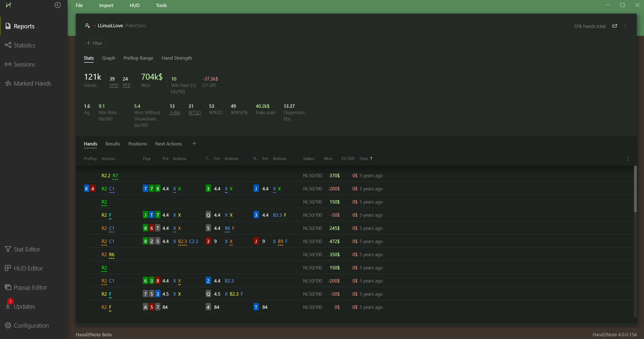Image resolution: width=644 pixels, height=339 pixels.
Task: Open the Sessions section icon
Action: (8, 64)
